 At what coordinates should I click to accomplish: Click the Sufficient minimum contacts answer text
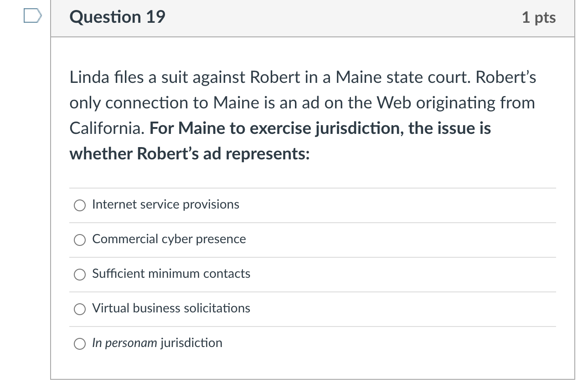[x=171, y=274]
